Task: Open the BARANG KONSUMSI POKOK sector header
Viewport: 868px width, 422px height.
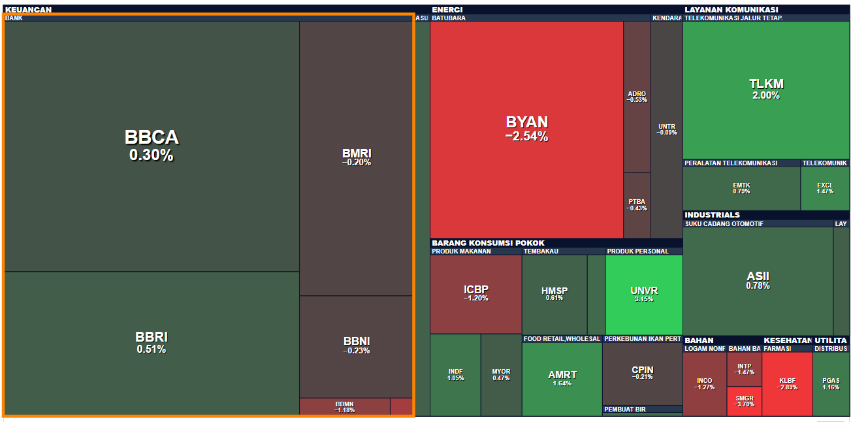Action: coord(488,243)
